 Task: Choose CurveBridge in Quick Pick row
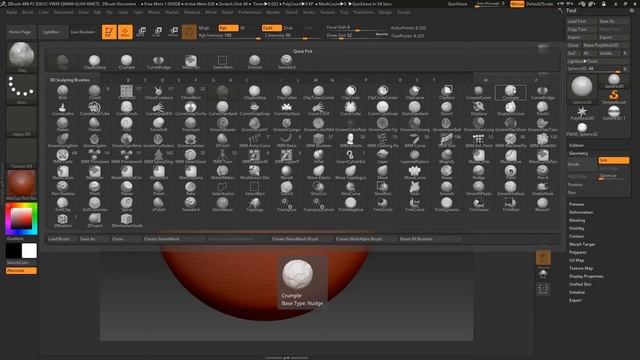158,62
